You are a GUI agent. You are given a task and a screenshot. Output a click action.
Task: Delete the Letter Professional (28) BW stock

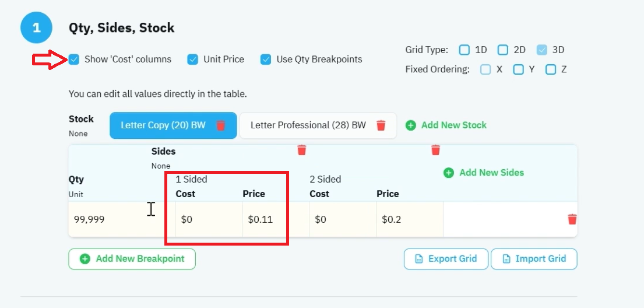(381, 125)
